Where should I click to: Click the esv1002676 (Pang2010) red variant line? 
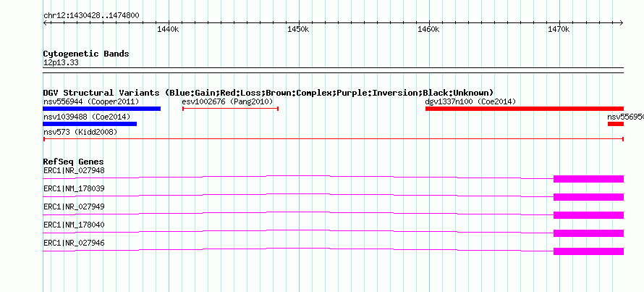[230, 109]
